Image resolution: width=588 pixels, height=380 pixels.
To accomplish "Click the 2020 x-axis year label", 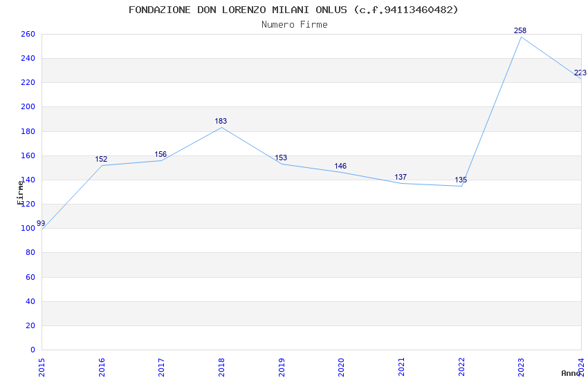I will click(341, 367).
